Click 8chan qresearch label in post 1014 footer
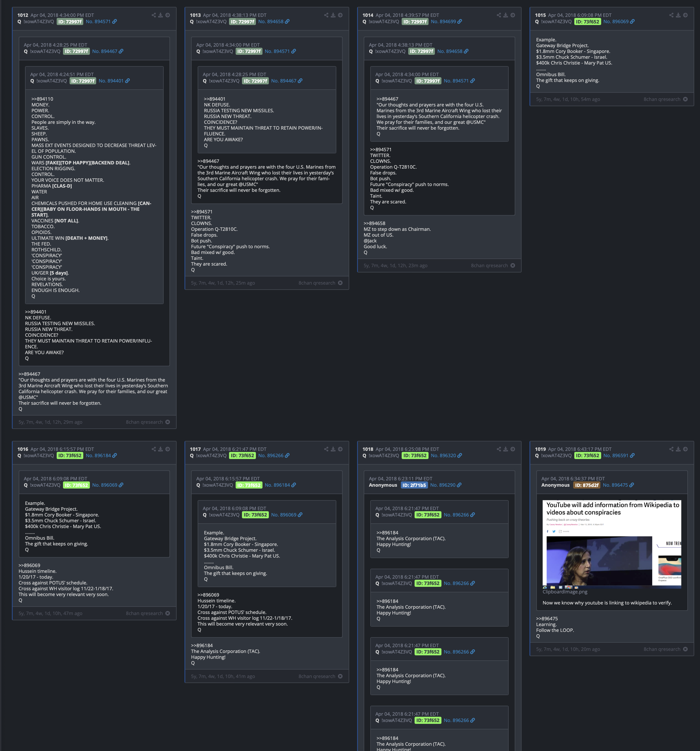The image size is (700, 751). (x=489, y=266)
